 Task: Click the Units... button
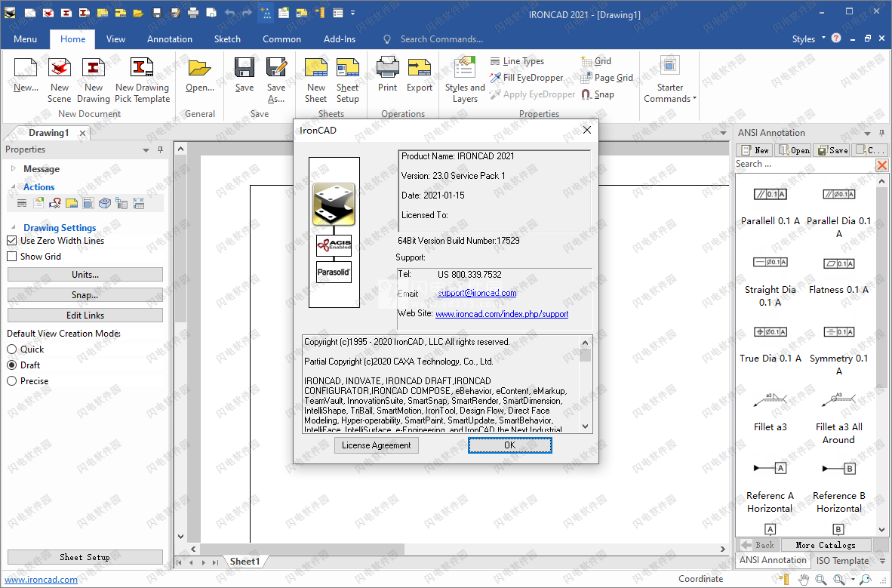point(85,274)
